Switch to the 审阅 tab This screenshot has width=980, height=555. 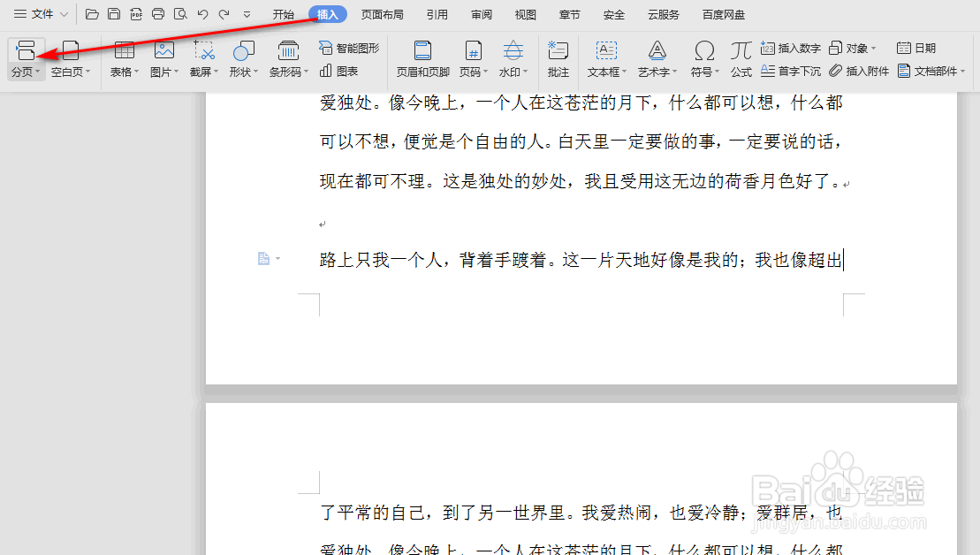tap(482, 14)
